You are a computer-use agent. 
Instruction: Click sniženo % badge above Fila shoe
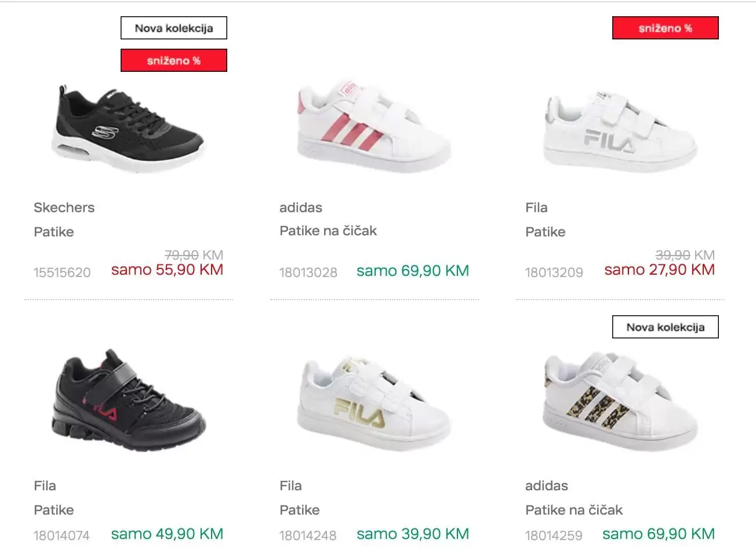click(666, 28)
